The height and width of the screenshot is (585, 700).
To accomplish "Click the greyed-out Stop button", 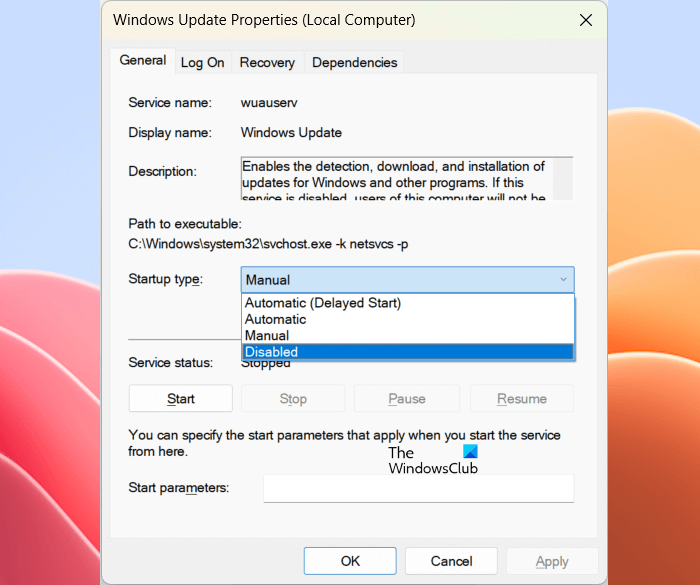I will pyautogui.click(x=293, y=398).
